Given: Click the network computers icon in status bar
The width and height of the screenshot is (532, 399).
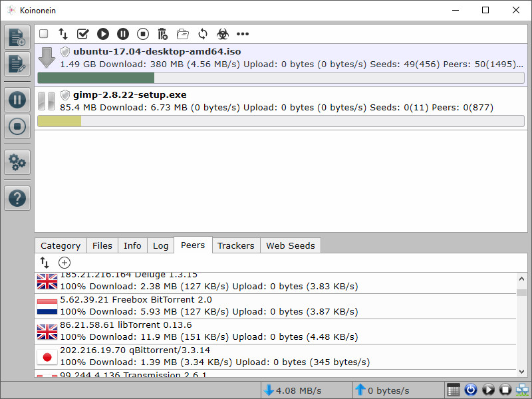Looking at the screenshot, I should tap(523, 390).
